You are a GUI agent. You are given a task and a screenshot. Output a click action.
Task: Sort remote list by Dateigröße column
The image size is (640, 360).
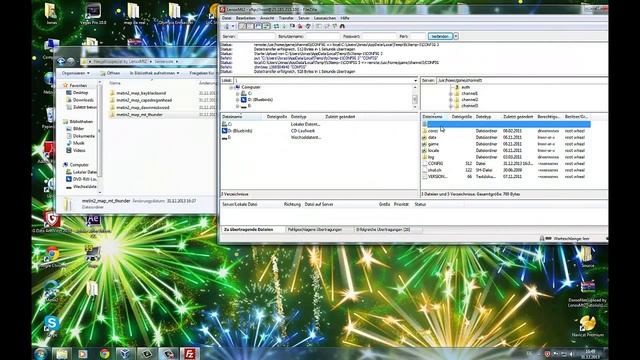462,117
